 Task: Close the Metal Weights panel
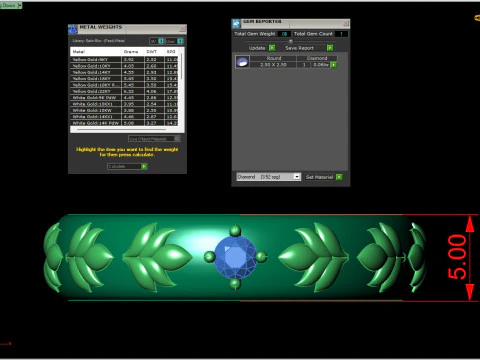[x=183, y=29]
